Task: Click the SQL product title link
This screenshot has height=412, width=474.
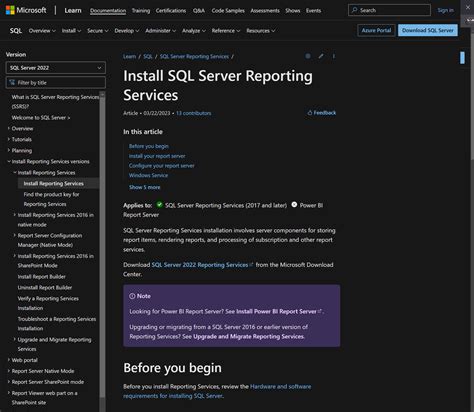Action: (x=16, y=31)
